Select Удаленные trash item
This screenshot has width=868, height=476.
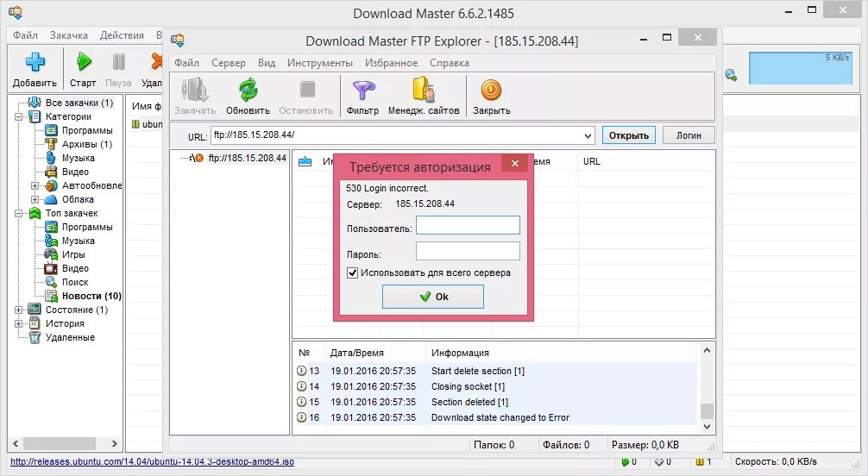click(x=70, y=338)
